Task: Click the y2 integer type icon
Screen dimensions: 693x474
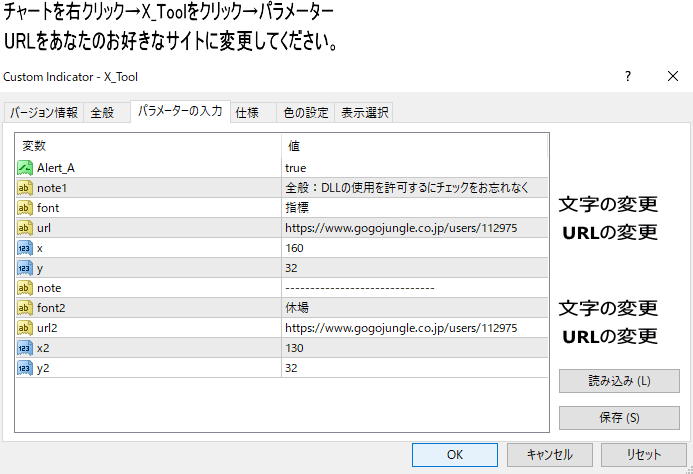Action: point(26,368)
